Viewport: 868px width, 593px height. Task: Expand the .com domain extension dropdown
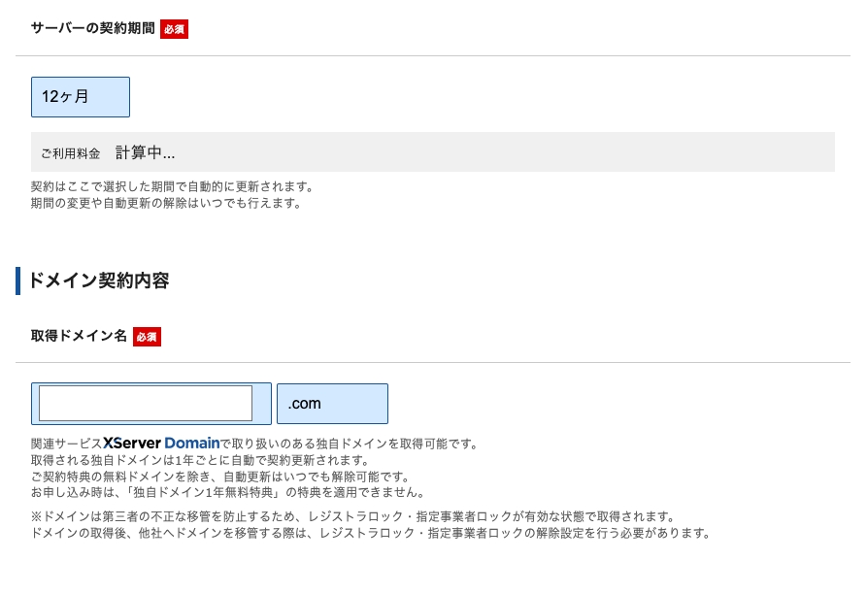332,404
